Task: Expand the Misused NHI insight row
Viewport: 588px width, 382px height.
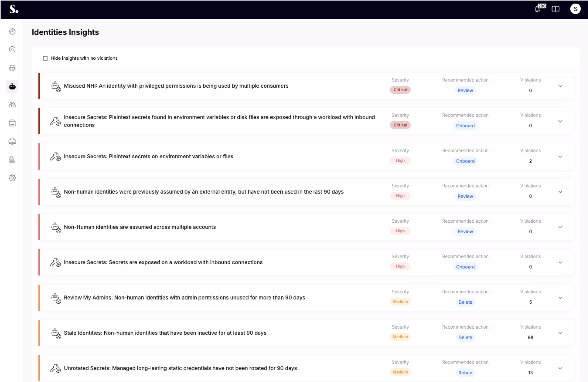Action: (560, 86)
